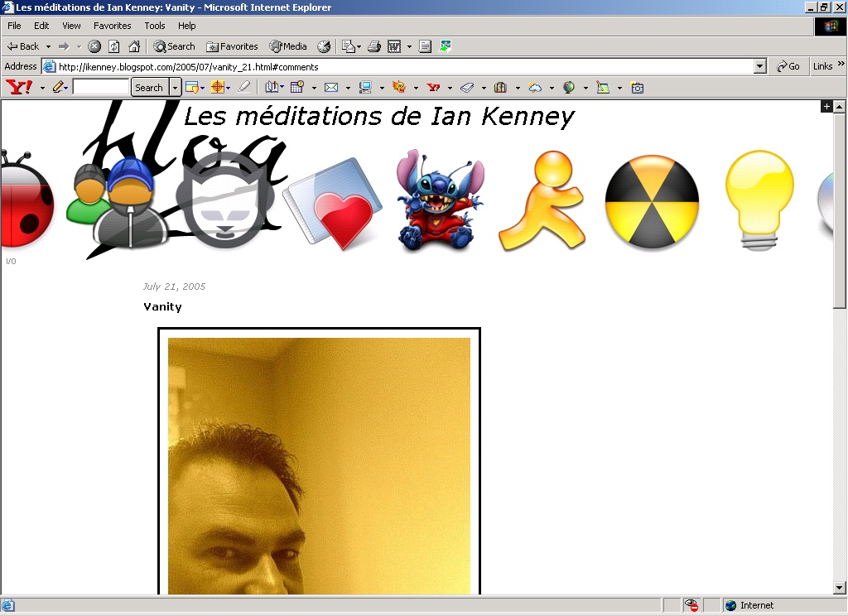The height and width of the screenshot is (616, 848).
Task: Open the Favorites pane from the toolbar
Action: 232,46
